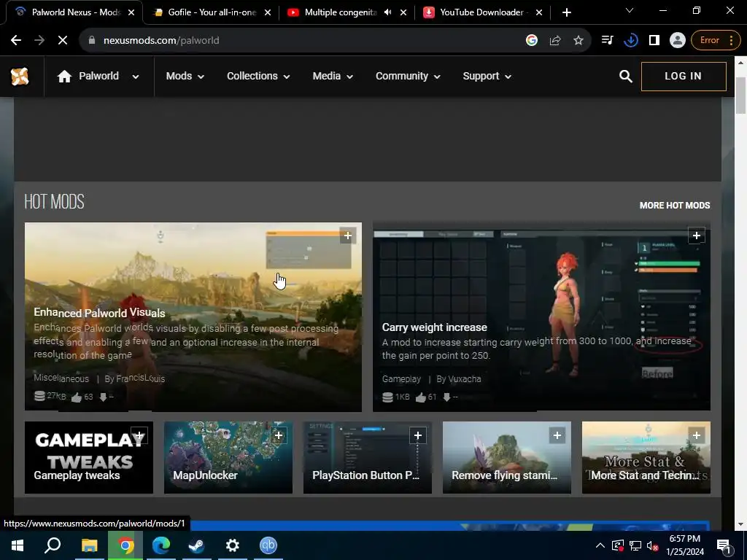Click the Palworld home icon
This screenshot has height=560, width=747.
(64, 76)
